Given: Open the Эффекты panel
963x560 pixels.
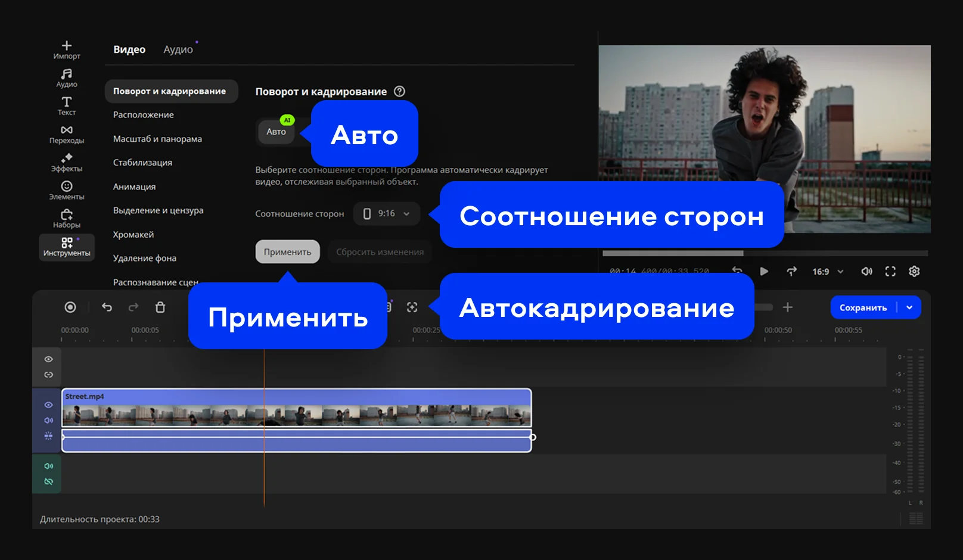Looking at the screenshot, I should point(67,163).
